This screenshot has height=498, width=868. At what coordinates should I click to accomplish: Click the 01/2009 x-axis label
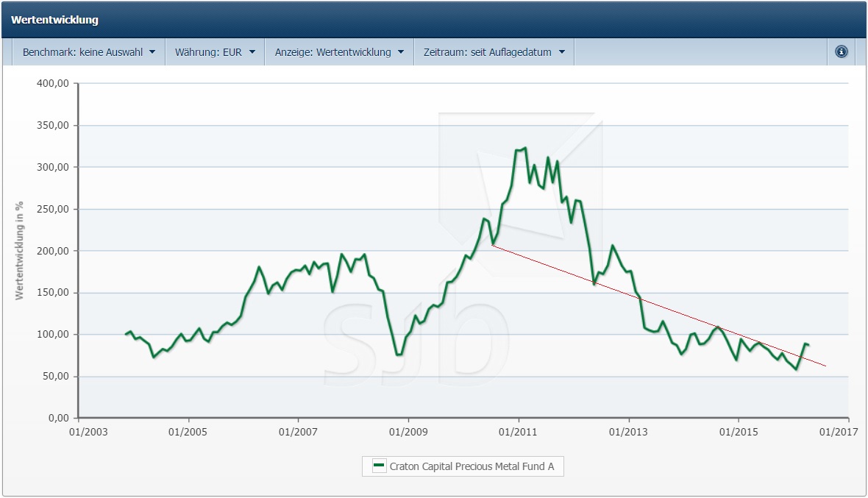[408, 431]
